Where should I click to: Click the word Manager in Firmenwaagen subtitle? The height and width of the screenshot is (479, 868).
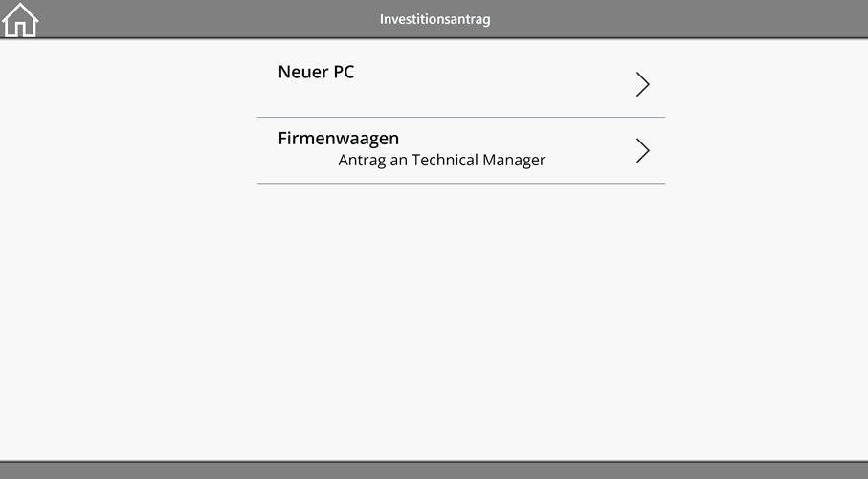click(514, 160)
